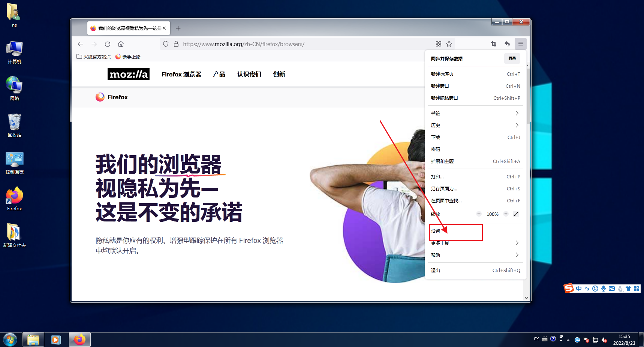The width and height of the screenshot is (644, 347).
Task: Open 下载 from the menu
Action: [x=475, y=138]
